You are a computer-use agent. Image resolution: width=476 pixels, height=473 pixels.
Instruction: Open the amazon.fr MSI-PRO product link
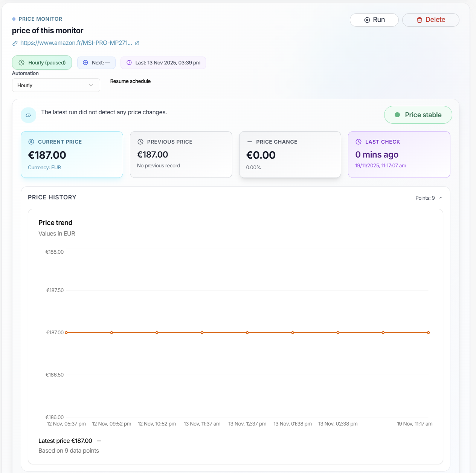76,43
